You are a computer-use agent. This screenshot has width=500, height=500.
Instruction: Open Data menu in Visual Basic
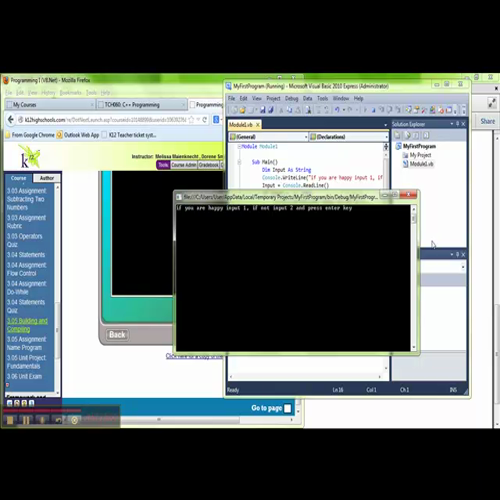point(307,98)
